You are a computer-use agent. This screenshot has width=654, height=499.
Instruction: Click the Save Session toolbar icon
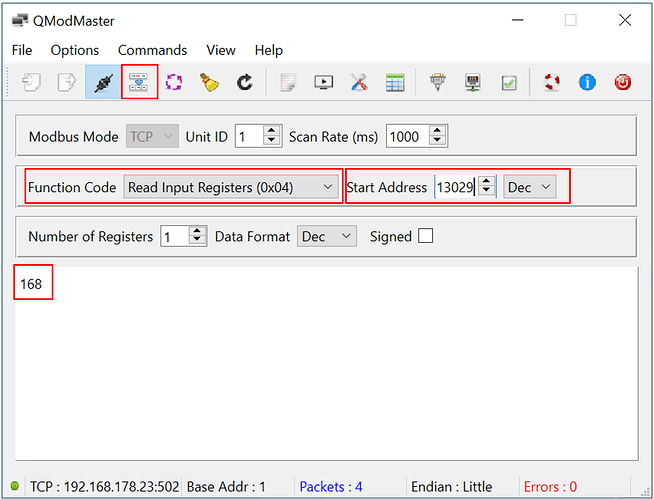(x=67, y=82)
